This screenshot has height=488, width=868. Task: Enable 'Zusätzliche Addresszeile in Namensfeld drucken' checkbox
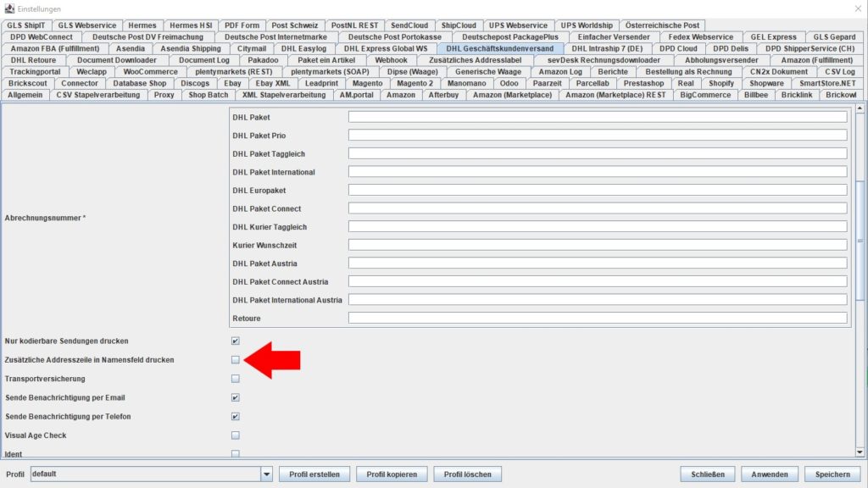pyautogui.click(x=236, y=359)
